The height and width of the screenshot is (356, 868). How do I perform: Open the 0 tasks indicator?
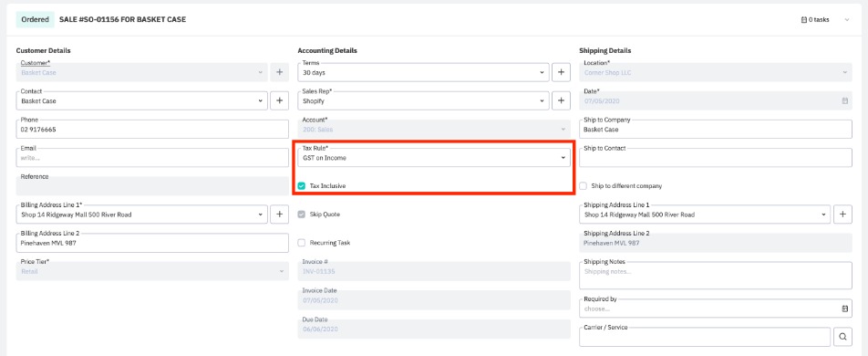point(815,19)
